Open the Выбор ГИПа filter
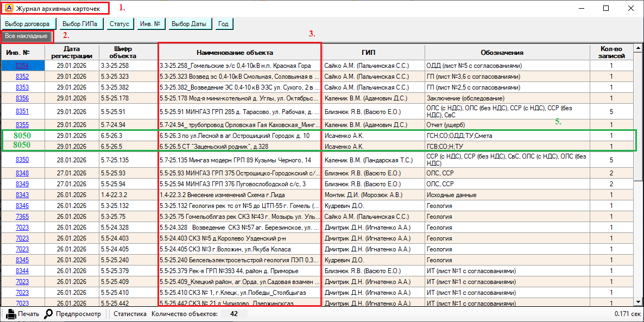Image resolution: width=644 pixels, height=322 pixels. (80, 24)
